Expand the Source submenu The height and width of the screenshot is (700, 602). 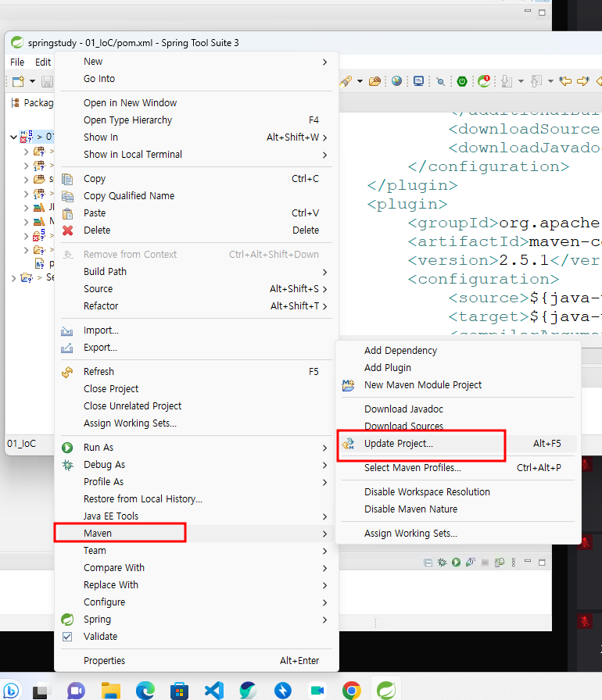(324, 289)
